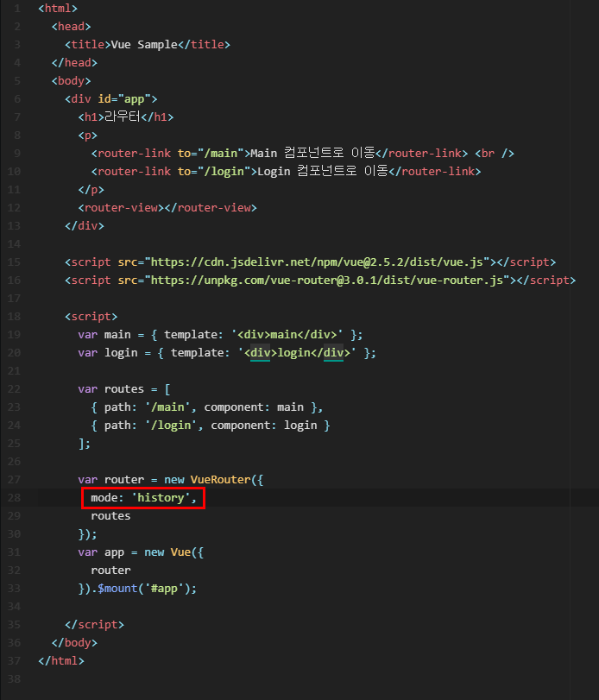Click the opening <p> tag on line 8

coord(88,136)
